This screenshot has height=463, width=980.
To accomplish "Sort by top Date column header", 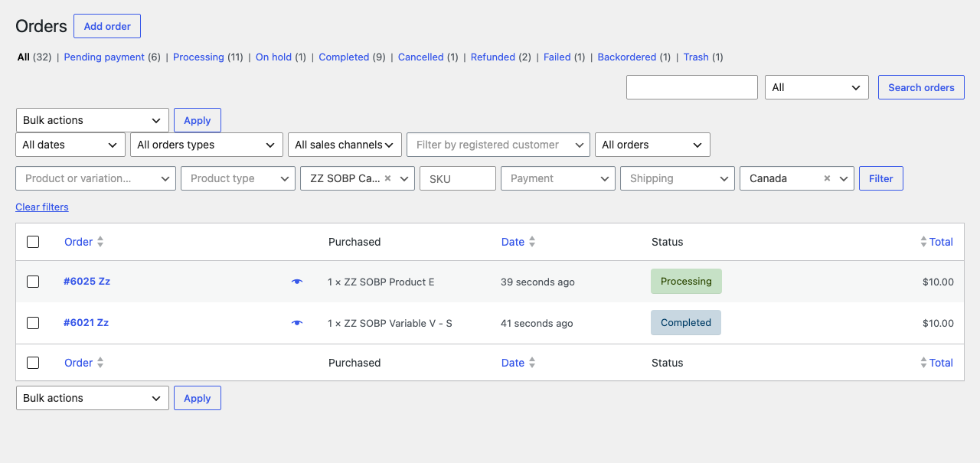I will [513, 242].
